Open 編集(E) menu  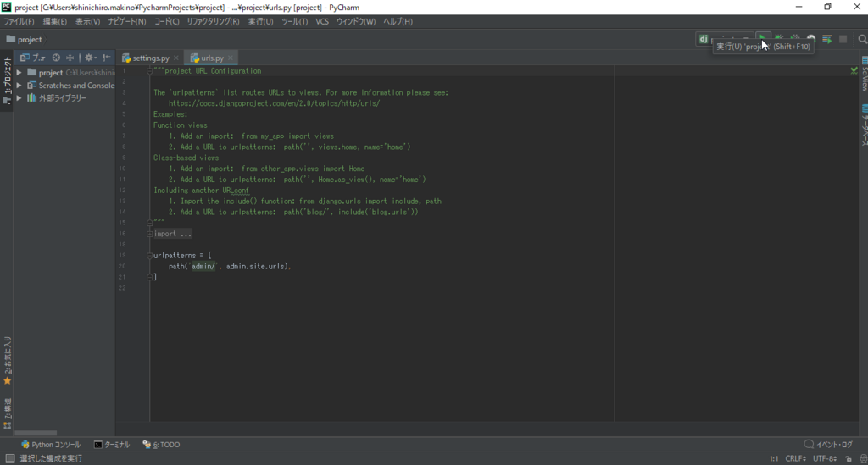coord(55,21)
